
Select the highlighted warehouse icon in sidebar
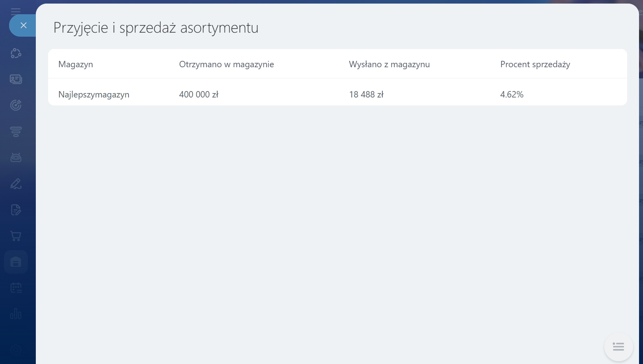pyautogui.click(x=16, y=262)
